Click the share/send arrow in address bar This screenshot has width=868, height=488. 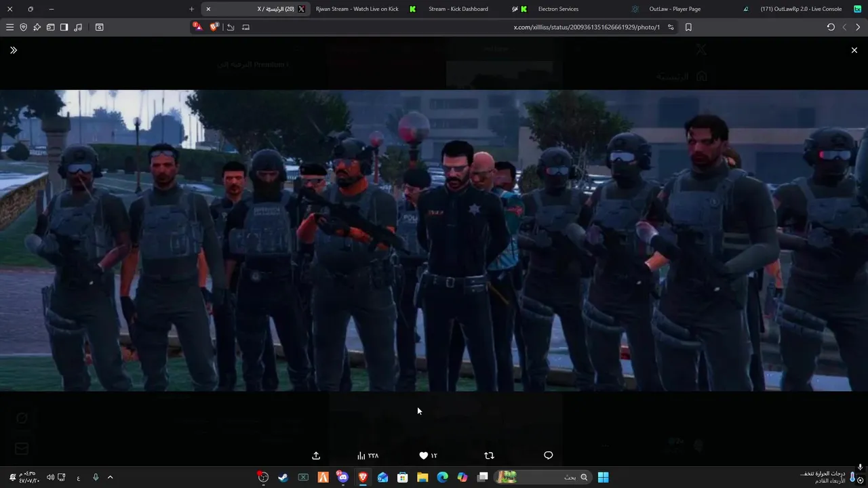coord(231,27)
